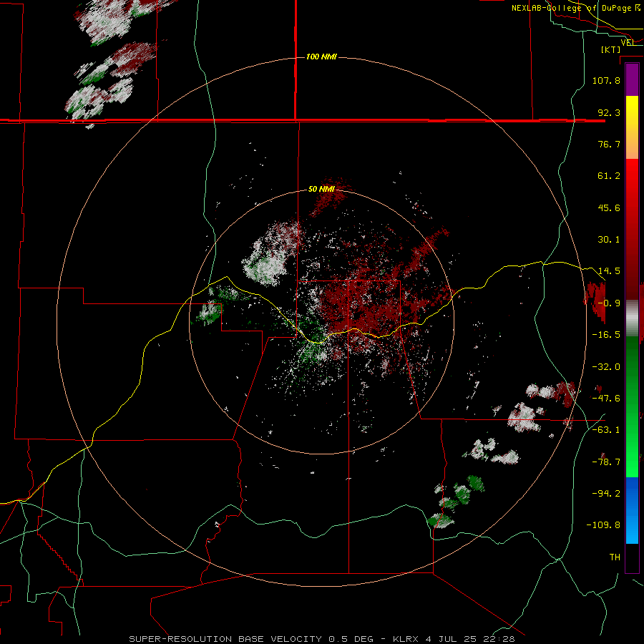Select the -32.0 legend value

(x=606, y=367)
